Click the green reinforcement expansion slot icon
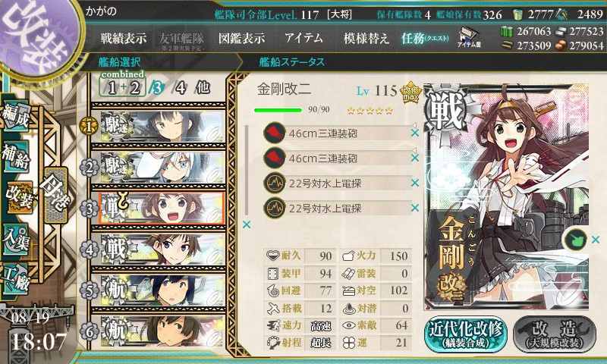 coord(576,240)
